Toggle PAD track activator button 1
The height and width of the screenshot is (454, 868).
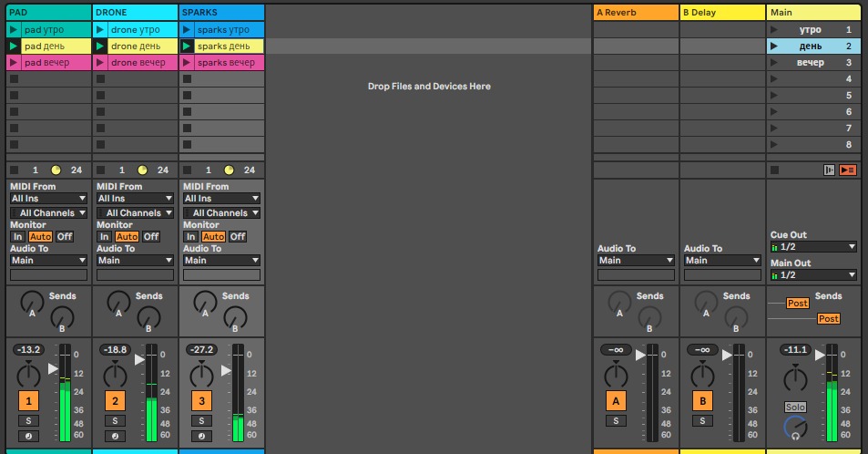[x=29, y=401]
